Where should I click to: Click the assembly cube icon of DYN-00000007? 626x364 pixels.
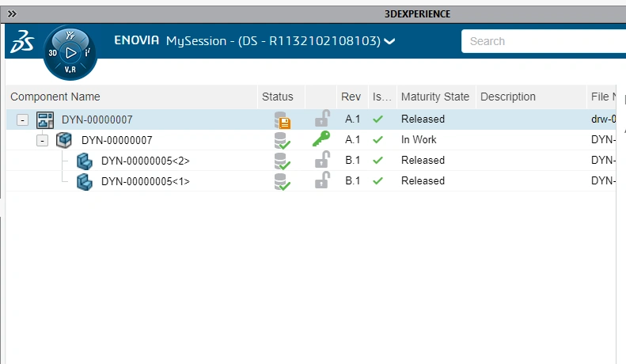[64, 140]
